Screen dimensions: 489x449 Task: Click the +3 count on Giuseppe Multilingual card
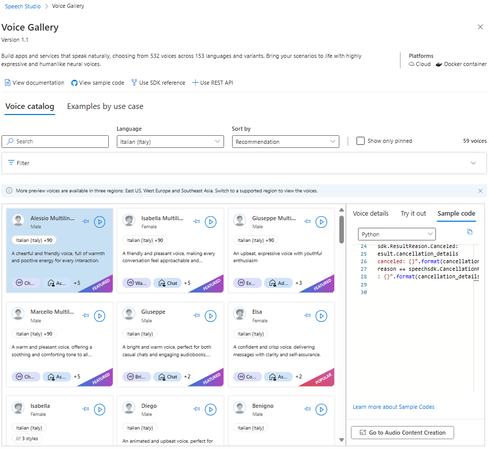click(x=299, y=283)
